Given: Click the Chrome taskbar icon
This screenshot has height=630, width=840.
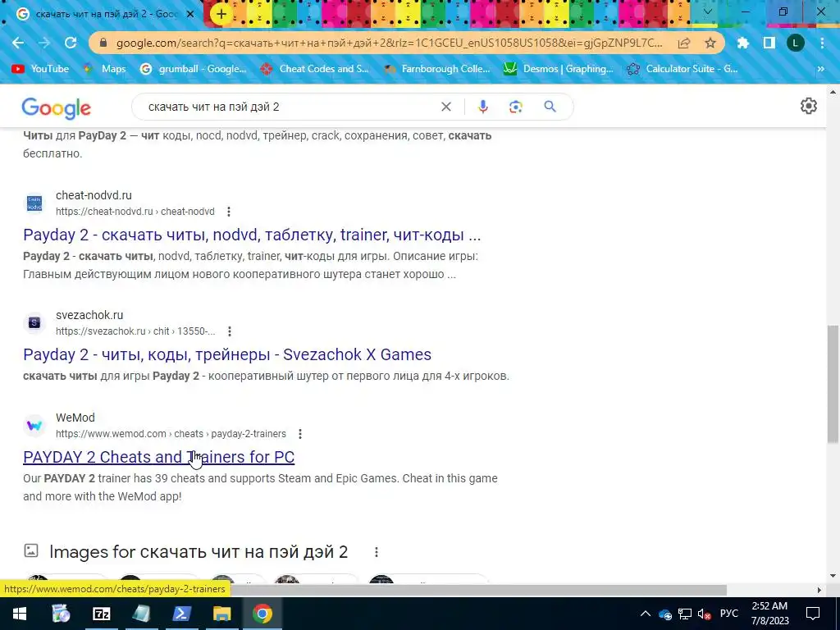Looking at the screenshot, I should coord(262,614).
